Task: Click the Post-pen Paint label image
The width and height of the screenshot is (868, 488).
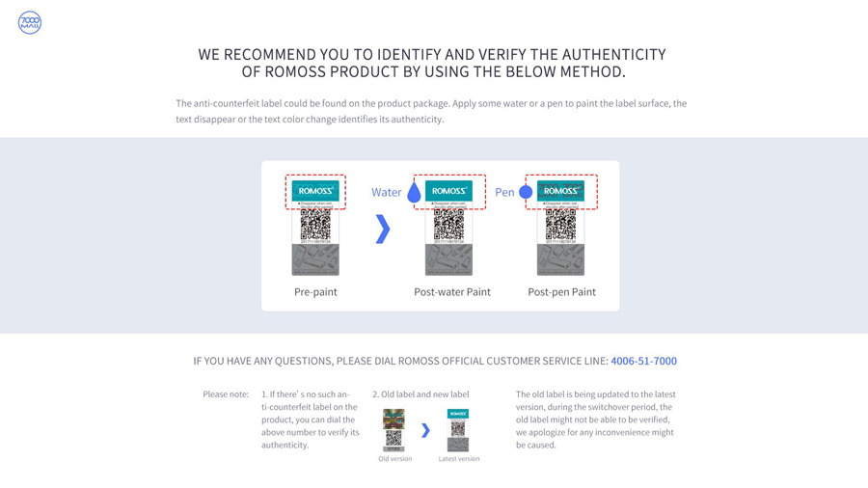Action: click(x=560, y=227)
